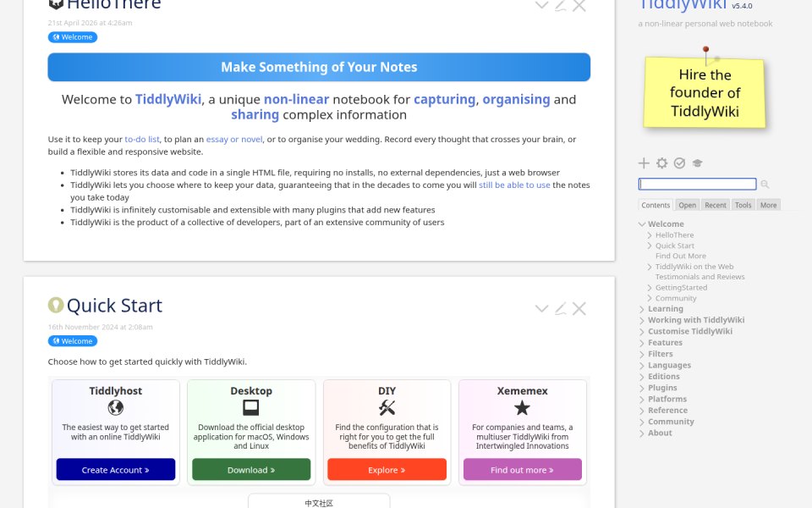
Task: Click the Welcome tag pill under Quick Start
Action: 73,340
